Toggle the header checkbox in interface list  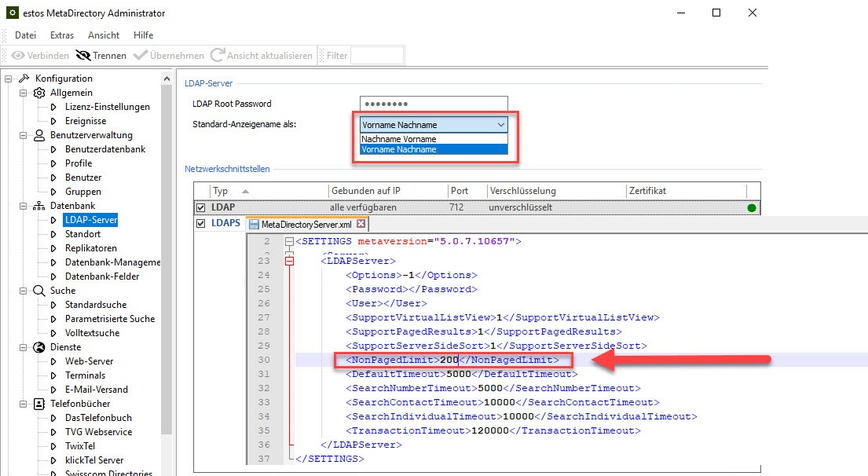tap(201, 191)
